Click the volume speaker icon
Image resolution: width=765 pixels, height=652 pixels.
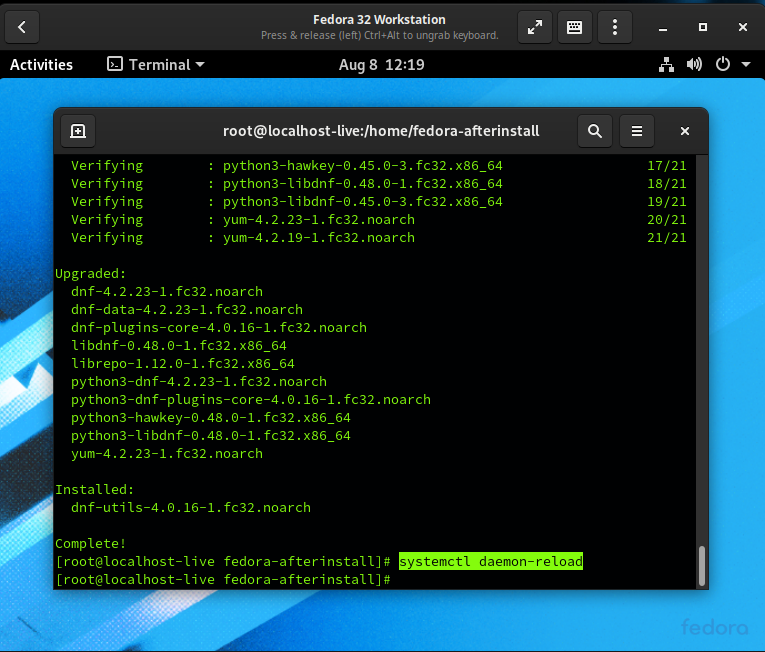point(694,64)
